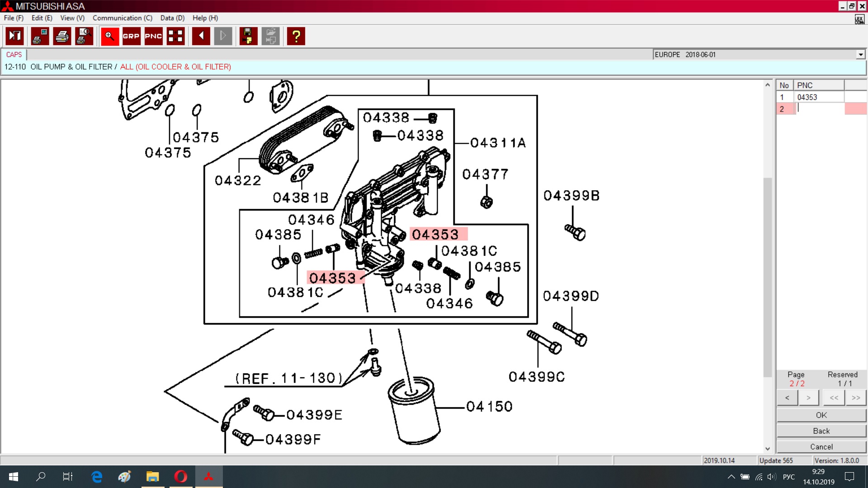The width and height of the screenshot is (868, 488).
Task: Open the Help (H) menu
Action: click(x=205, y=18)
